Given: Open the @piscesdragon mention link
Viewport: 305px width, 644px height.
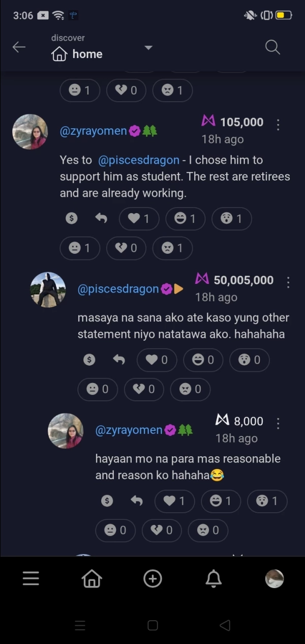Looking at the screenshot, I should 138,160.
